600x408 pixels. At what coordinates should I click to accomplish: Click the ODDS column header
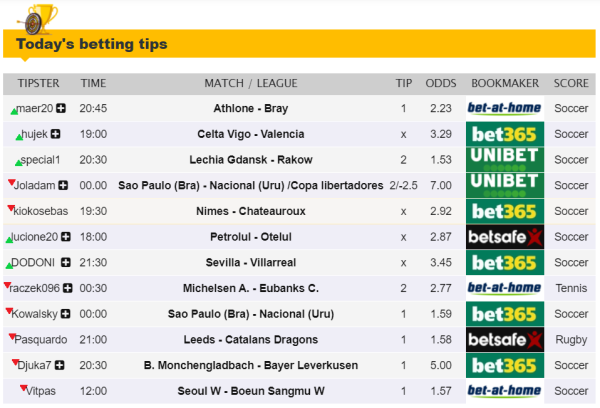click(441, 83)
